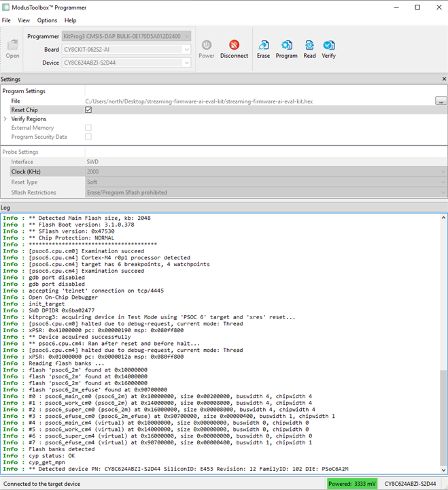The width and height of the screenshot is (448, 490).
Task: Click the Power button icon
Action: (x=207, y=45)
